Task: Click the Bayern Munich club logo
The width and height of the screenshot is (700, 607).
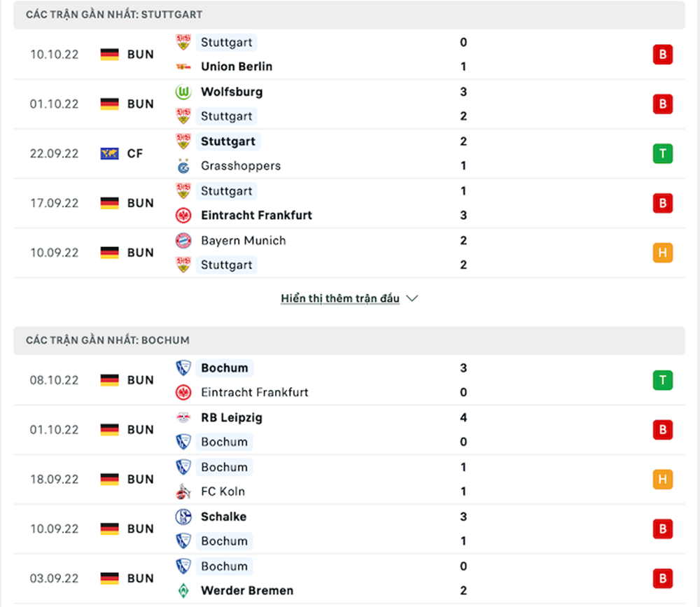Action: [x=183, y=240]
